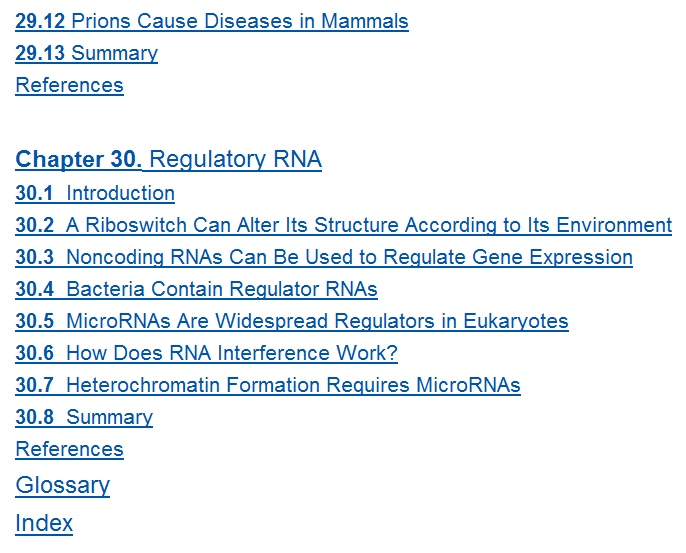686x553 pixels.
Task: Open References link below 29.13 Summary
Action: (x=69, y=85)
